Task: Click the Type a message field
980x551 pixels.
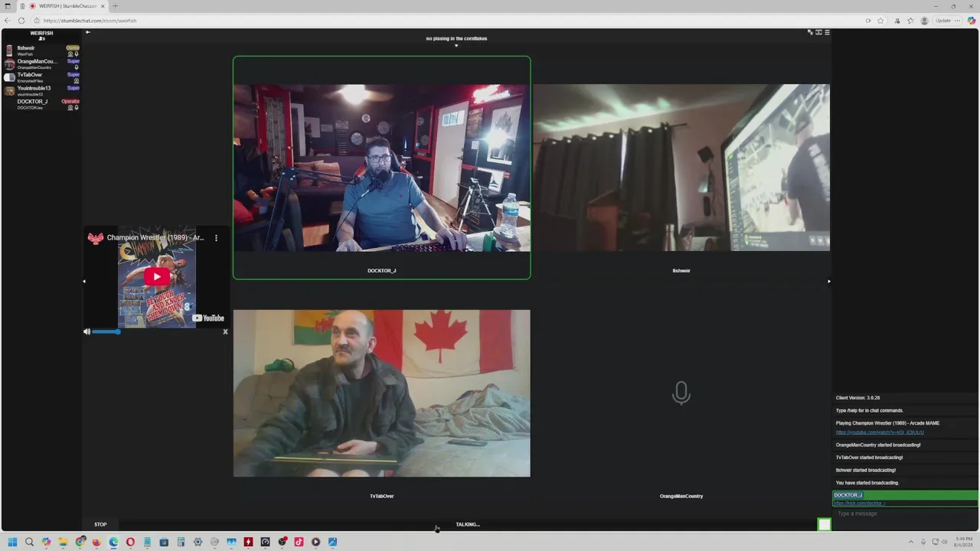Action: [x=903, y=514]
